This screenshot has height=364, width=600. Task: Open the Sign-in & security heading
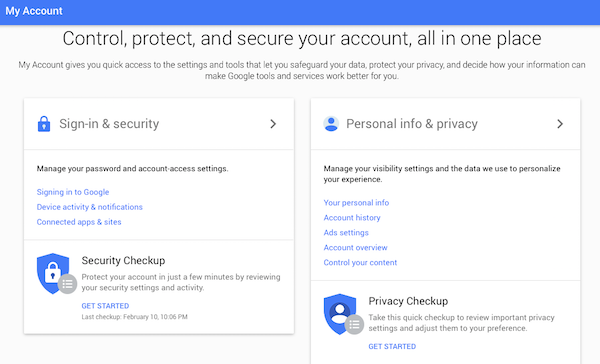point(109,124)
